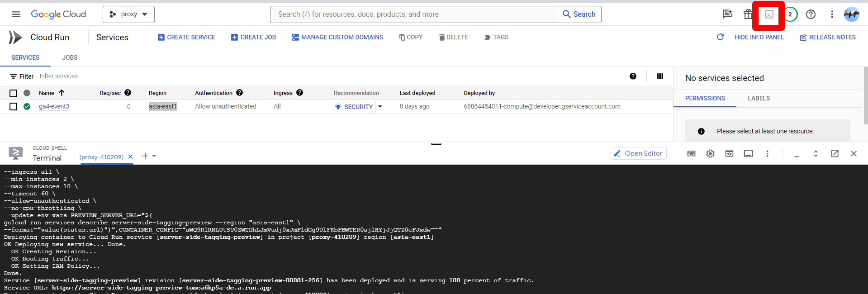The height and width of the screenshot is (294, 868).
Task: Switch to the Jobs tab
Action: [70, 57]
